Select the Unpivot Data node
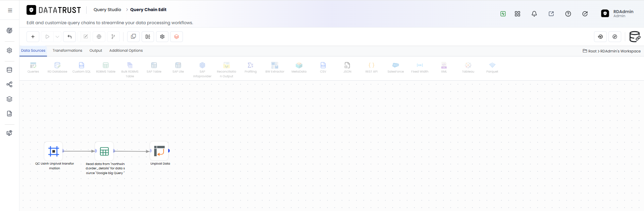Viewport: 644px width, 211px height. click(159, 151)
